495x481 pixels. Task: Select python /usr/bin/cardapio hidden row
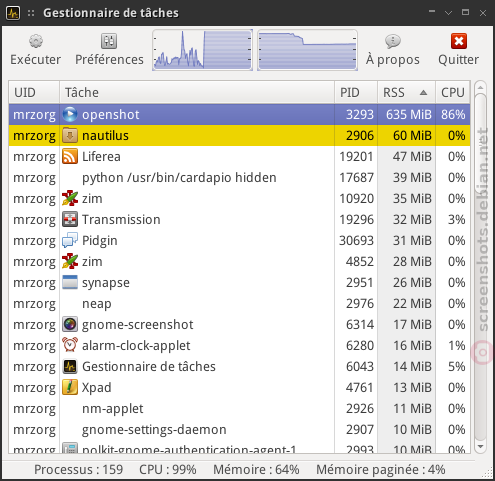pos(239,177)
